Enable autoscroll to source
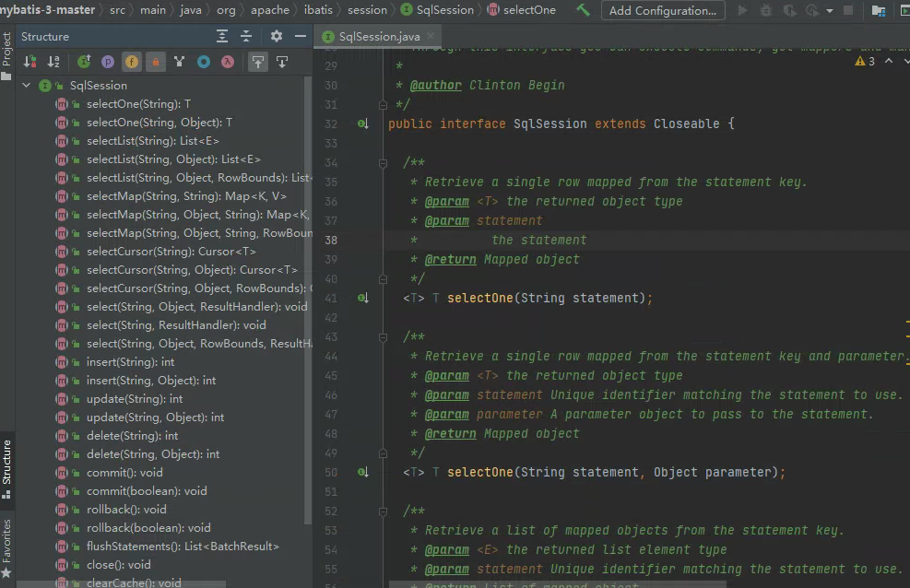910x588 pixels. click(x=258, y=62)
